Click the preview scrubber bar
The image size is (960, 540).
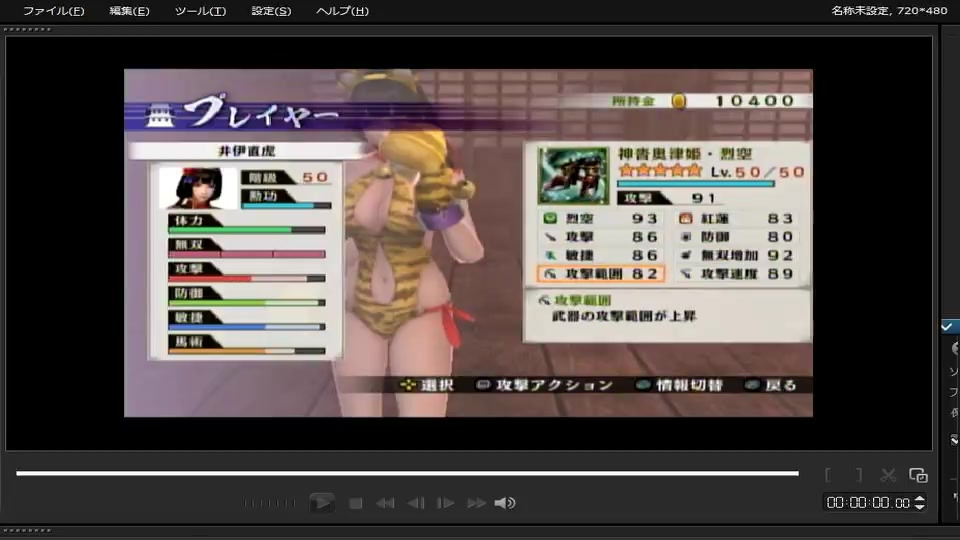pos(407,473)
